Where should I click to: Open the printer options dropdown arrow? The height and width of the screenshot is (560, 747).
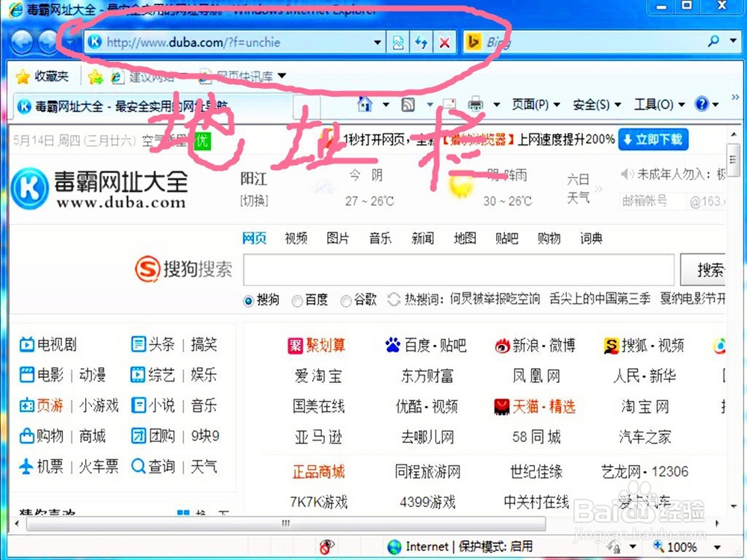[x=497, y=105]
